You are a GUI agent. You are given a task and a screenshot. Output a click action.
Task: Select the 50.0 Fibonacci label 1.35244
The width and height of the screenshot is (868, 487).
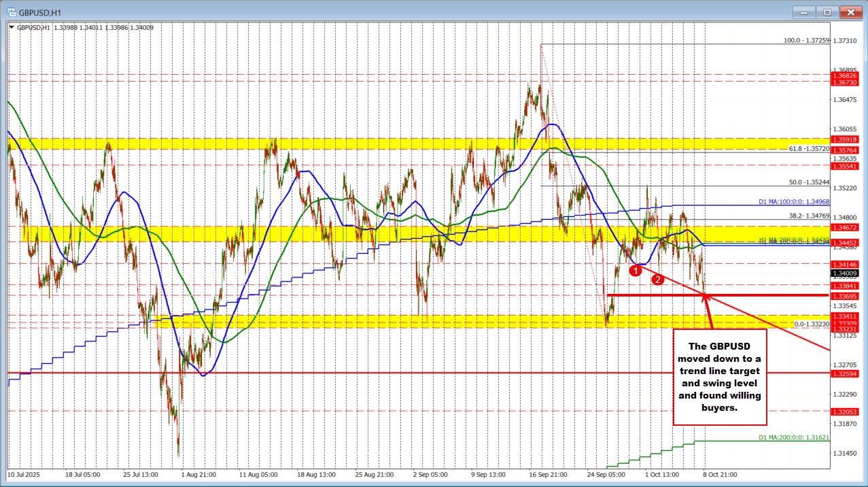809,182
